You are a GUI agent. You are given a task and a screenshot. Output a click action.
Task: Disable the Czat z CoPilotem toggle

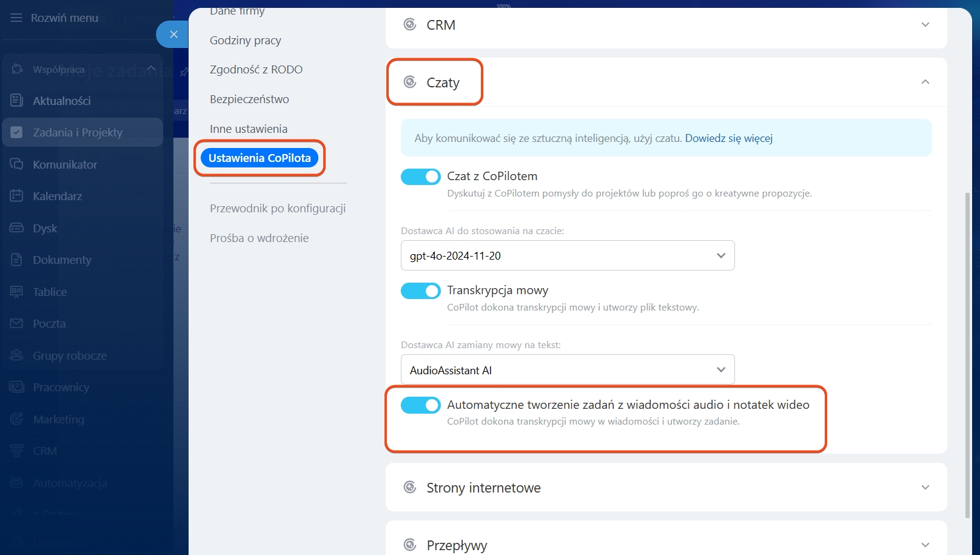tap(420, 177)
